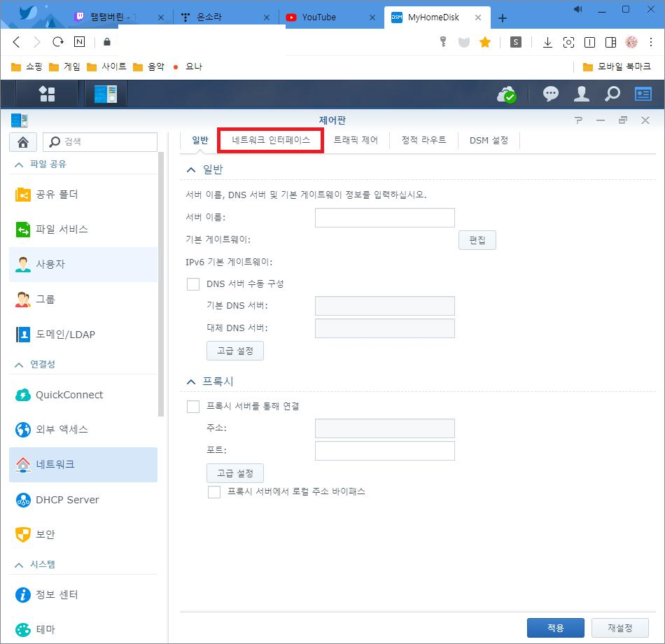Open the 트래픽 제어 tab
The image size is (665, 644).
tap(355, 140)
